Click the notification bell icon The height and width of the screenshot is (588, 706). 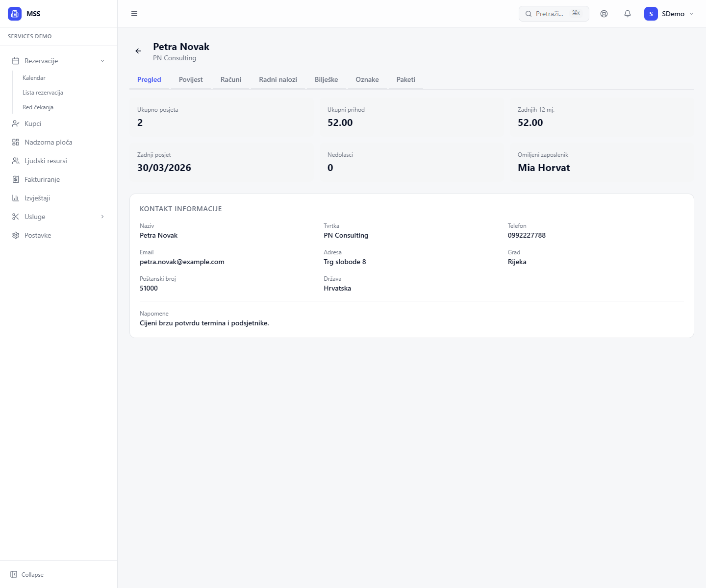click(x=627, y=14)
